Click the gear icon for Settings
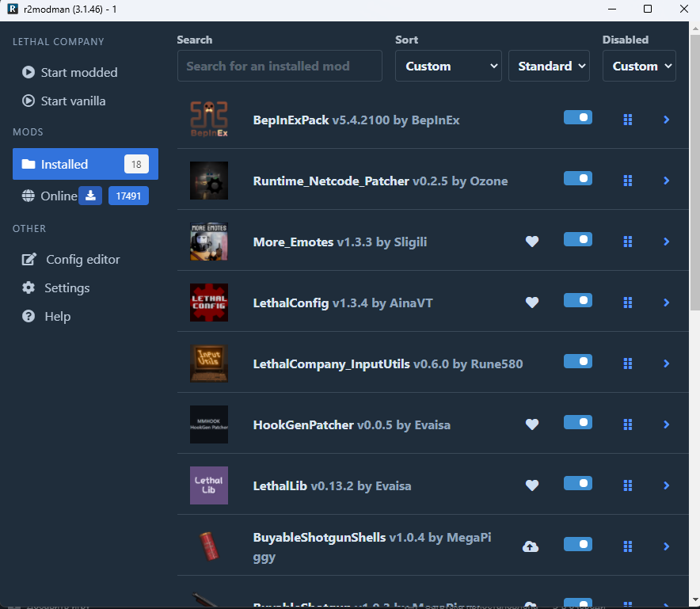 [x=29, y=288]
